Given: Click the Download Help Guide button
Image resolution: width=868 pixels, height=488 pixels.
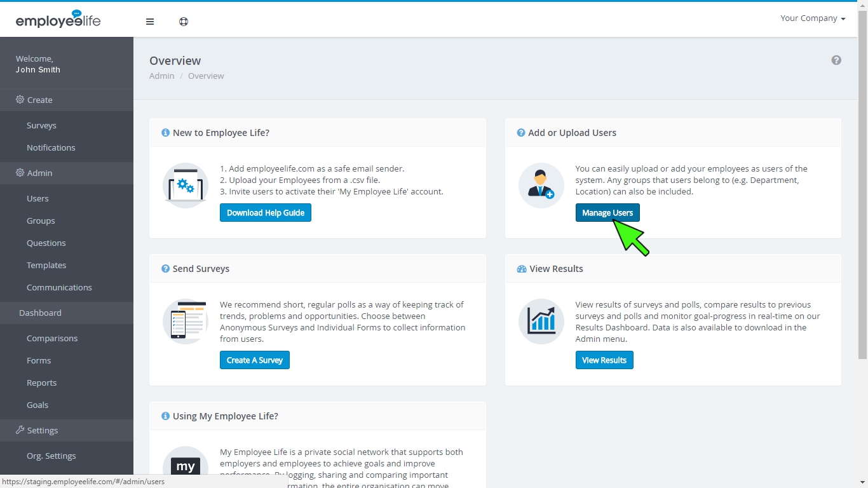Looking at the screenshot, I should coord(266,213).
